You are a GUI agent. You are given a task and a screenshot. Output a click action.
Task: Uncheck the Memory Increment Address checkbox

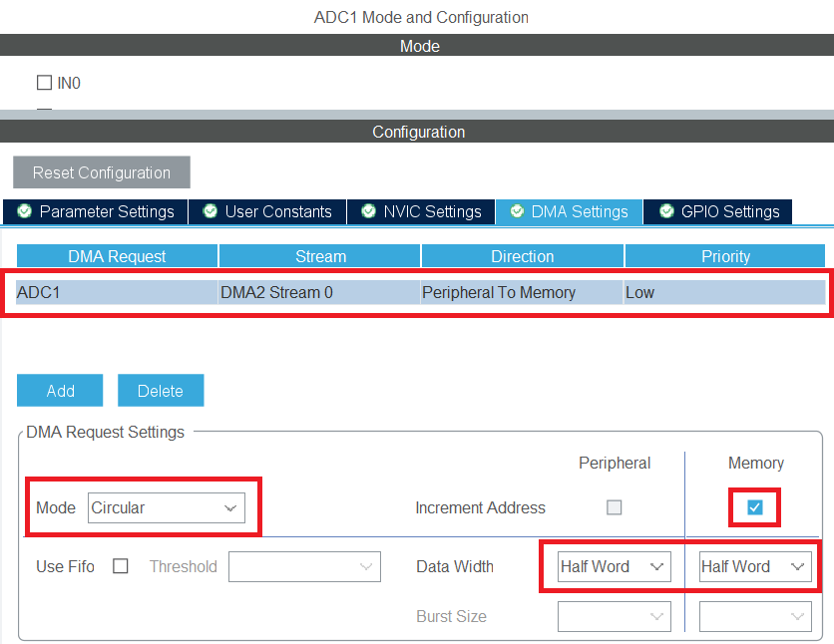coord(755,507)
